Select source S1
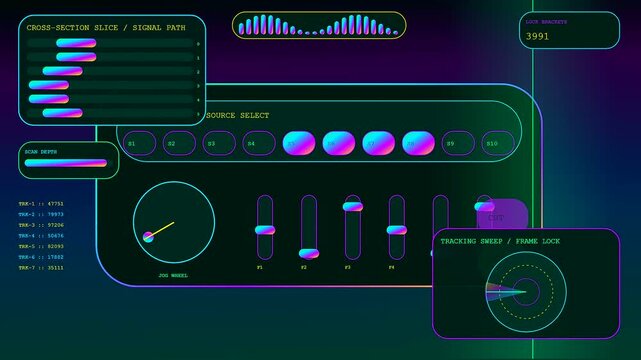The width and height of the screenshot is (641, 360). 139,143
